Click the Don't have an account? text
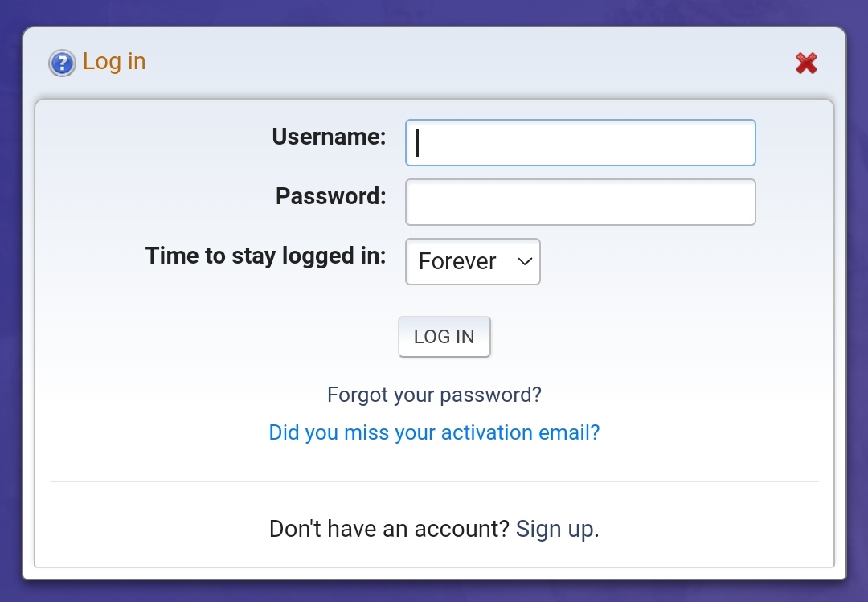 (389, 529)
